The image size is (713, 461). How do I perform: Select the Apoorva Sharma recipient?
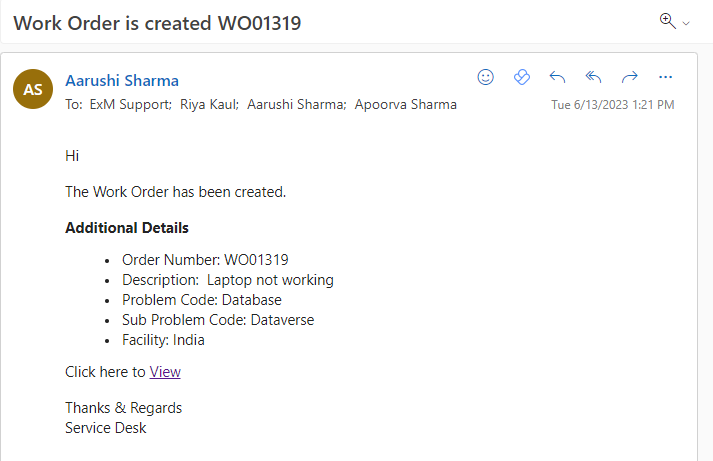point(406,104)
